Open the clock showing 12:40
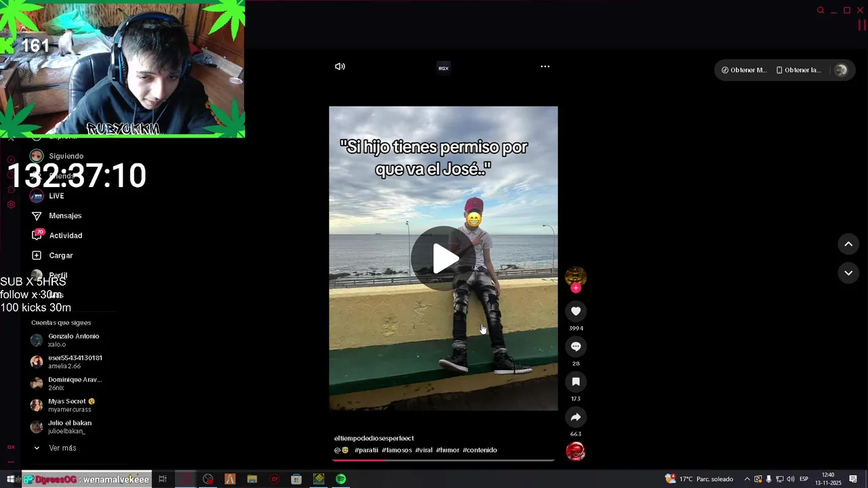This screenshot has height=488, width=868. (x=828, y=479)
